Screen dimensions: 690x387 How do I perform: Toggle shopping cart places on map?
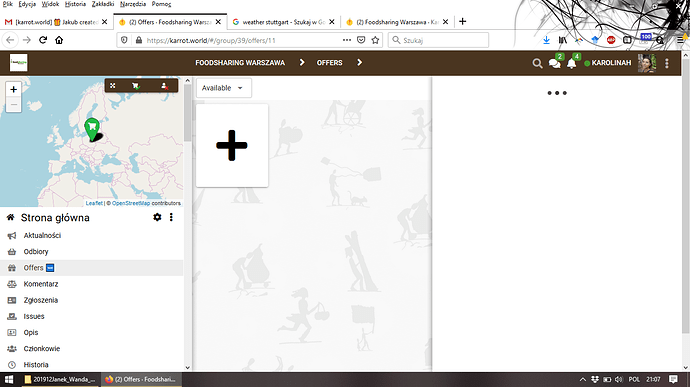[136, 86]
